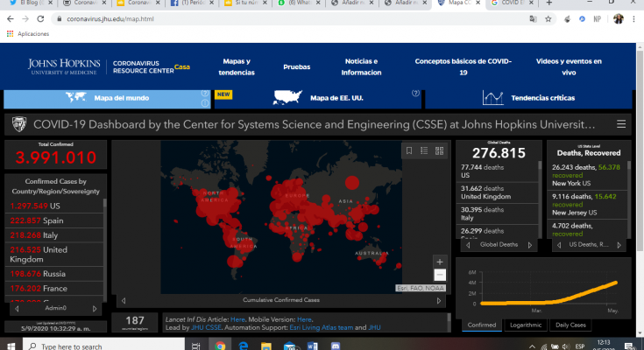Select Spain row in confirmed cases list
Image resolution: width=644 pixels, height=350 pixels.
53,220
